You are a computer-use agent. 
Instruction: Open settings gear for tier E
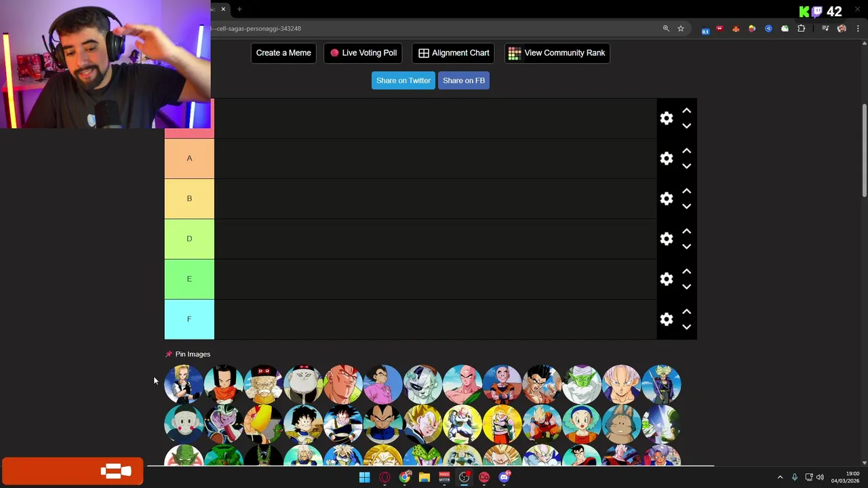[667, 279]
